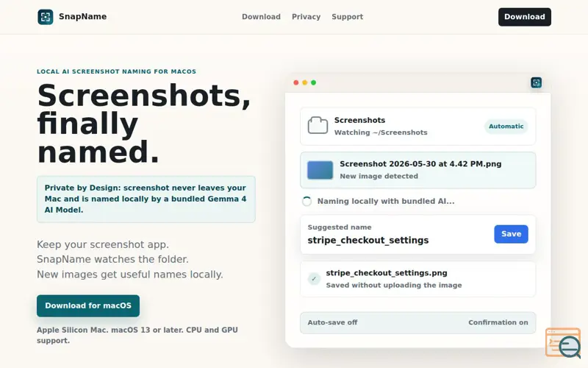Click the Private by Design notice box
This screenshot has height=368, width=588.
pyautogui.click(x=146, y=199)
